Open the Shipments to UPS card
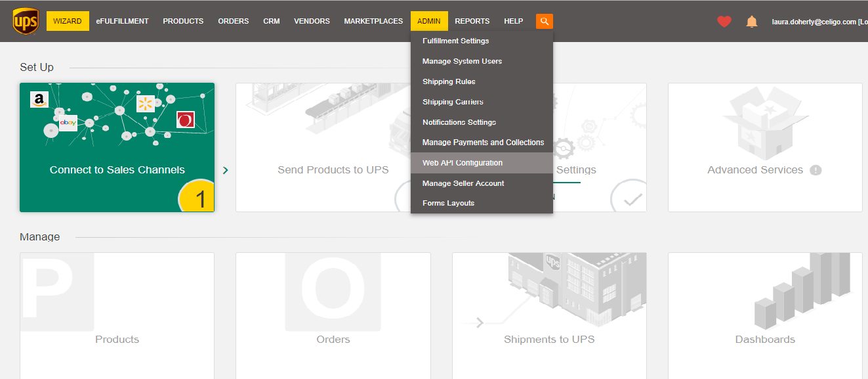 pyautogui.click(x=549, y=315)
